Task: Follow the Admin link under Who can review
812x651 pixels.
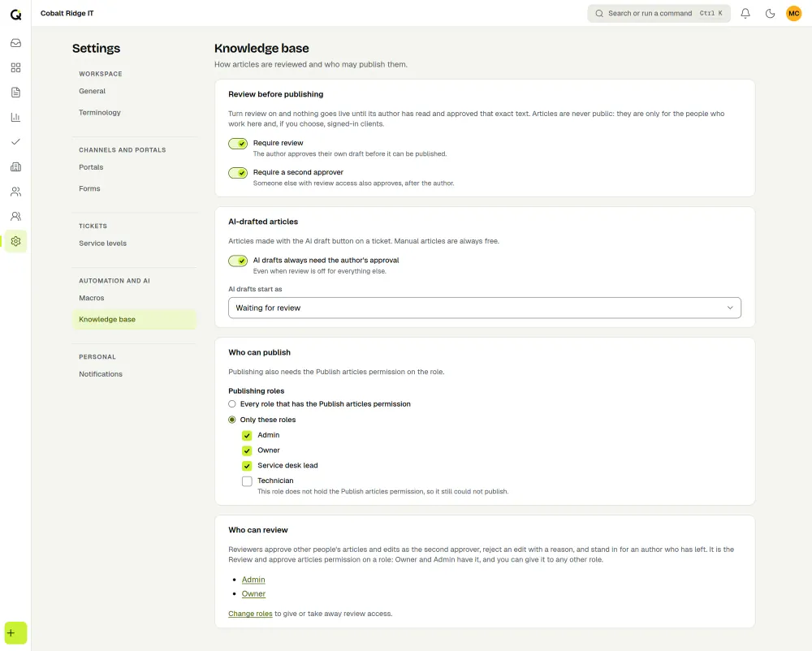Action: point(253,580)
